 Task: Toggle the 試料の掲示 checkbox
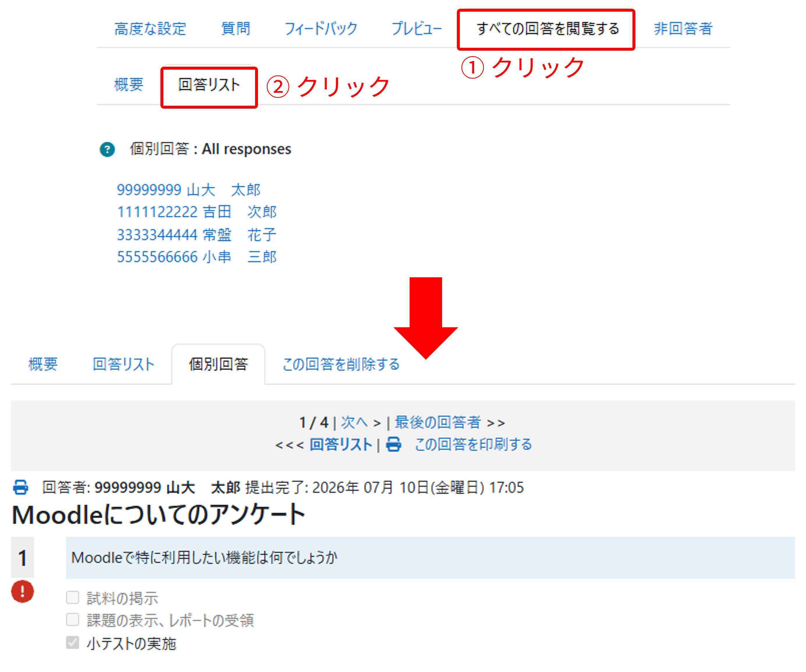coord(73,597)
